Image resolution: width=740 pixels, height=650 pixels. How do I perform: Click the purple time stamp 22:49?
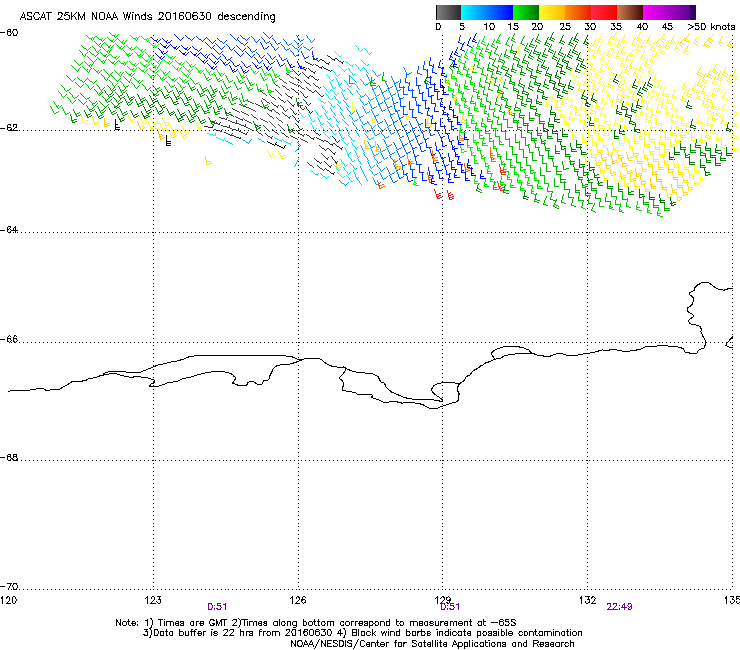pyautogui.click(x=619, y=607)
